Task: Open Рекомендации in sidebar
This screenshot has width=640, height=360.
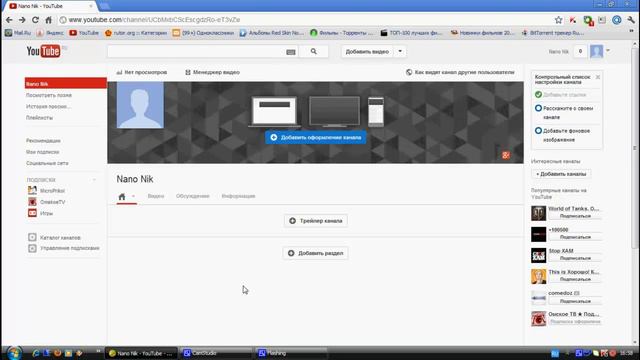Action: coord(43,140)
